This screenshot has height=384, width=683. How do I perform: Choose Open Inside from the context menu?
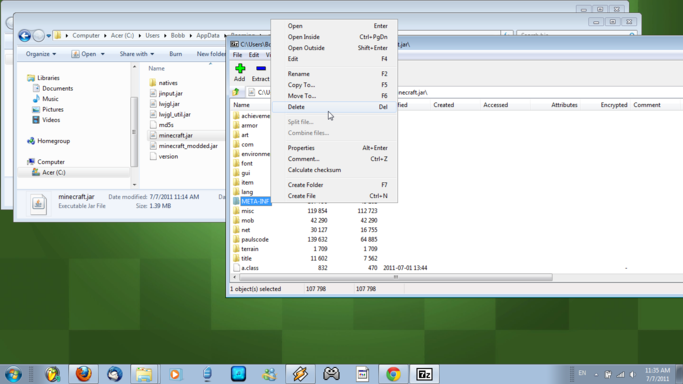pyautogui.click(x=334, y=37)
